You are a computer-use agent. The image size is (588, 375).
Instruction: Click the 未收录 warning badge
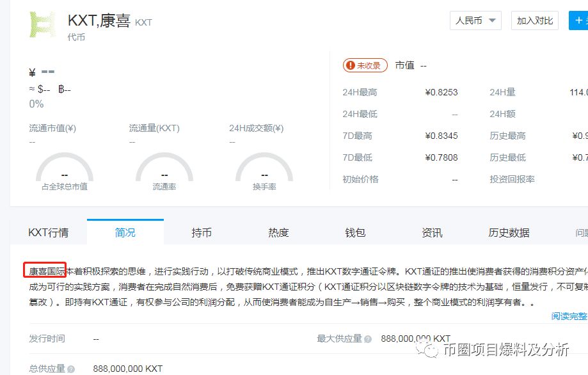365,65
